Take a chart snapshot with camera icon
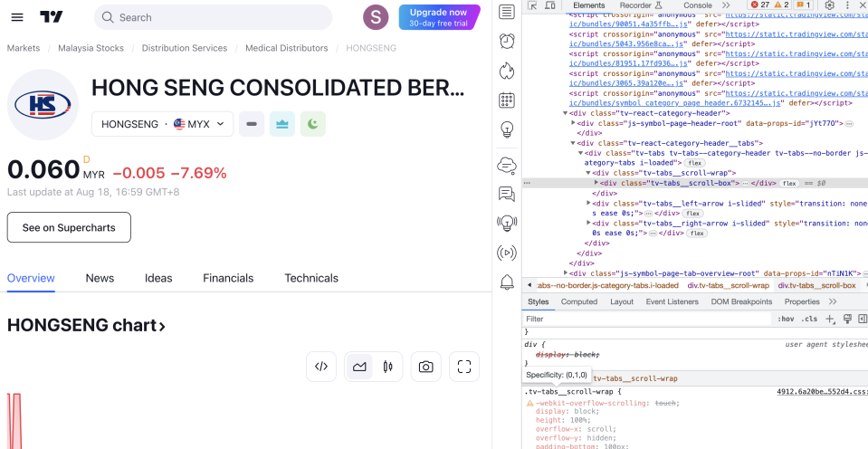Image resolution: width=868 pixels, height=449 pixels. 425,367
